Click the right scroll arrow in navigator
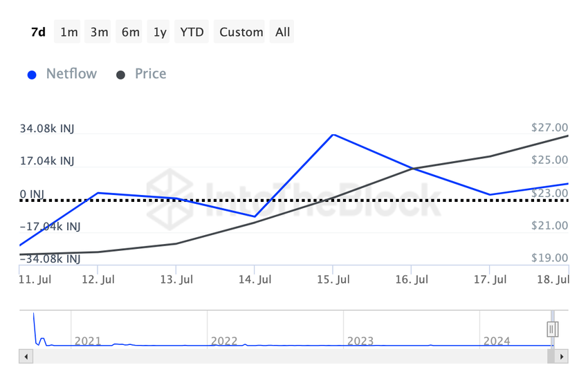Viewport: 588px width, 392px height. (x=562, y=357)
